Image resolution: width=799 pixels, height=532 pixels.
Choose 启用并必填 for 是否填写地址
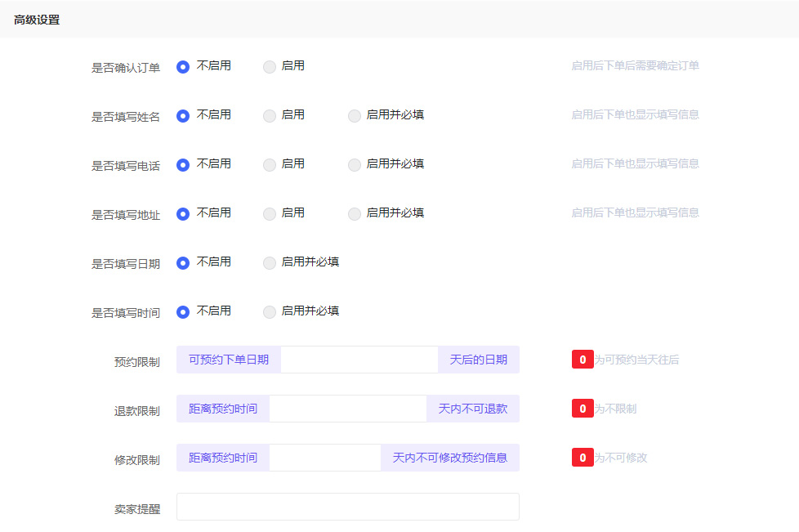(355, 214)
